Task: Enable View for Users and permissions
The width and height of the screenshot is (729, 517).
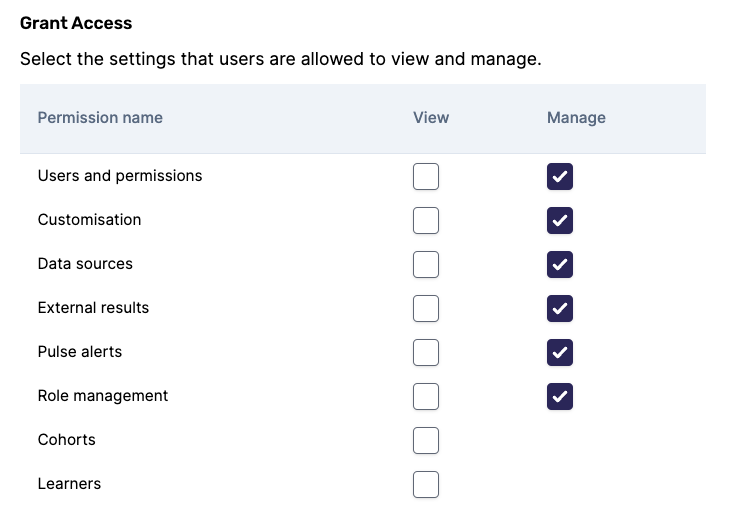Action: coord(426,177)
